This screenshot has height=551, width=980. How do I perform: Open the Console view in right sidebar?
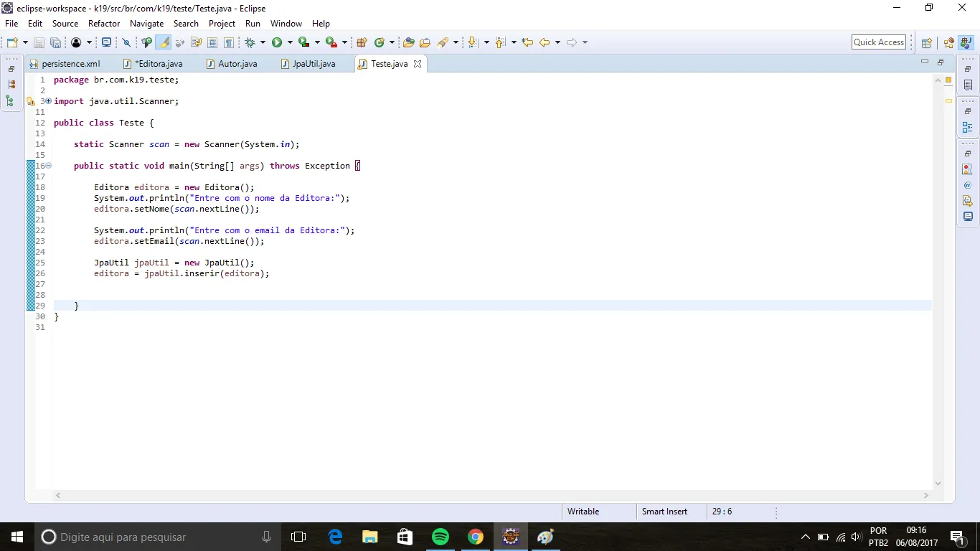pyautogui.click(x=968, y=216)
